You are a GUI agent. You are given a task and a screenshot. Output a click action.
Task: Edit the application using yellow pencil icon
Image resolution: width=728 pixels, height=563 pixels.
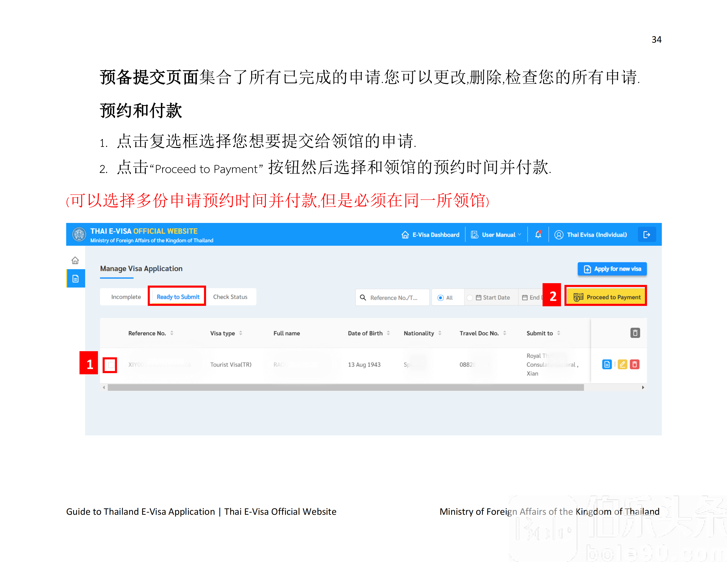(x=623, y=365)
